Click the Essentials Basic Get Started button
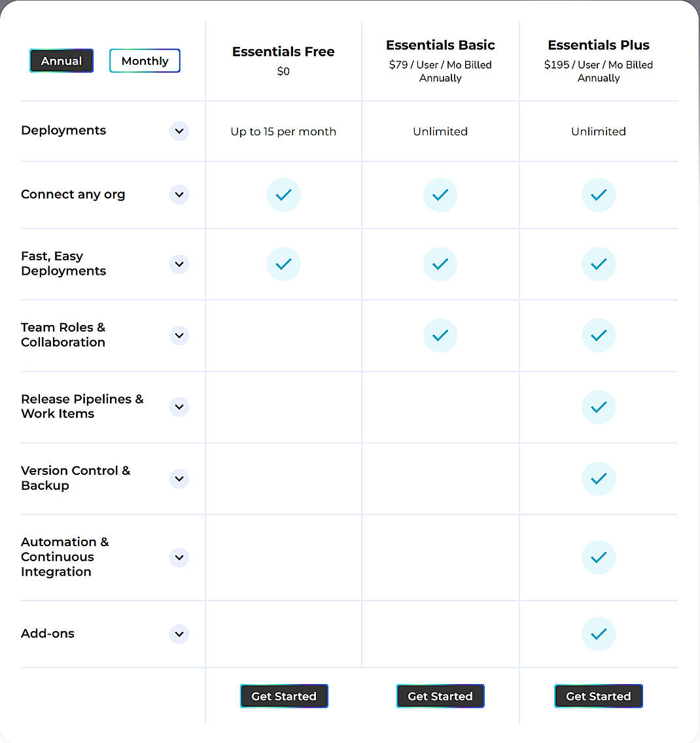This screenshot has height=743, width=700. coord(440,696)
